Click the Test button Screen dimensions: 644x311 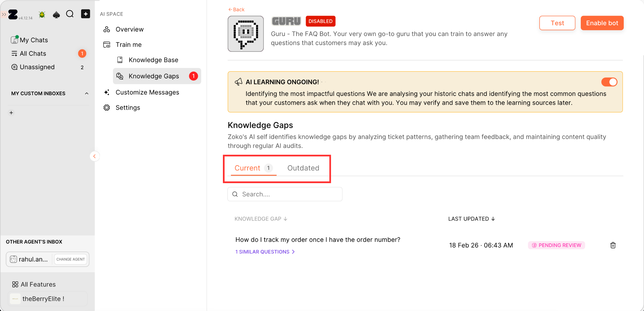(557, 23)
